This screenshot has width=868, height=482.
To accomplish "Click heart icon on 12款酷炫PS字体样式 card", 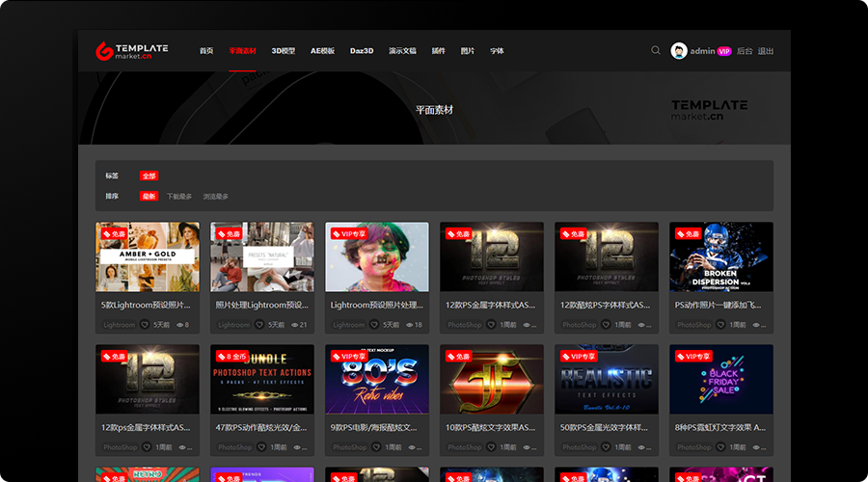I will pyautogui.click(x=606, y=325).
